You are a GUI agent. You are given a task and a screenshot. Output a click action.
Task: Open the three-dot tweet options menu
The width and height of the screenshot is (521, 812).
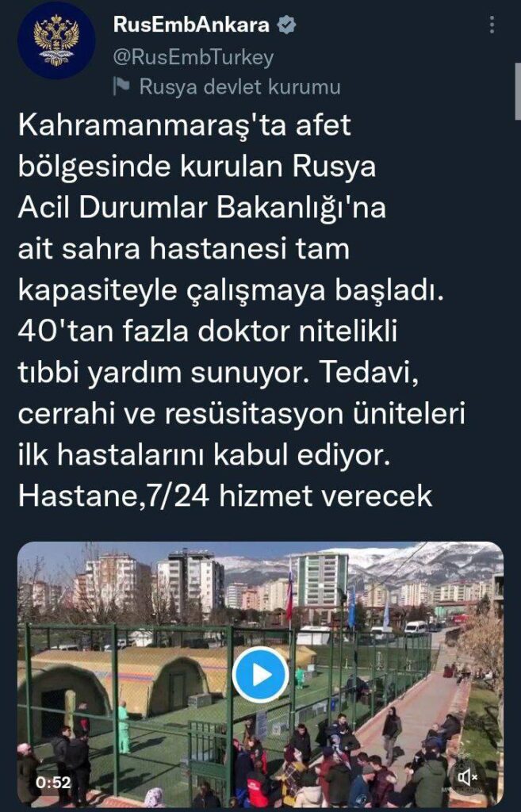[x=492, y=25]
